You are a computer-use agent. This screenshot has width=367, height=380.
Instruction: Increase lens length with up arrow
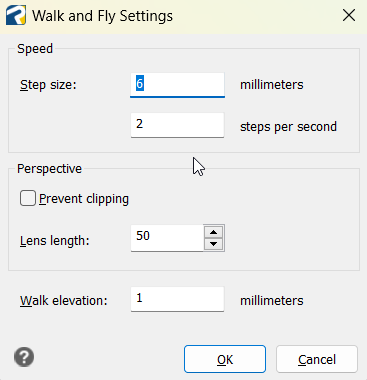tap(214, 232)
